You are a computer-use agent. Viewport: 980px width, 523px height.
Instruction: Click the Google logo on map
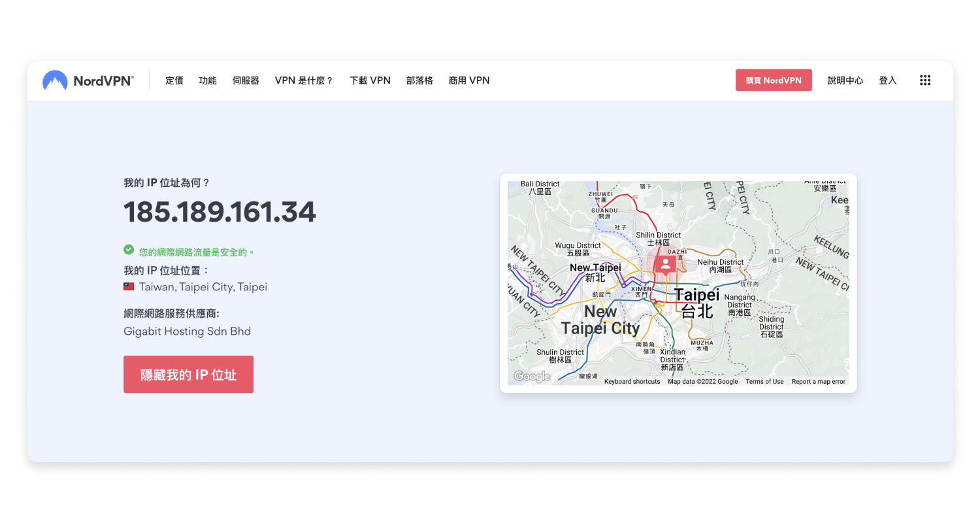coord(532,377)
